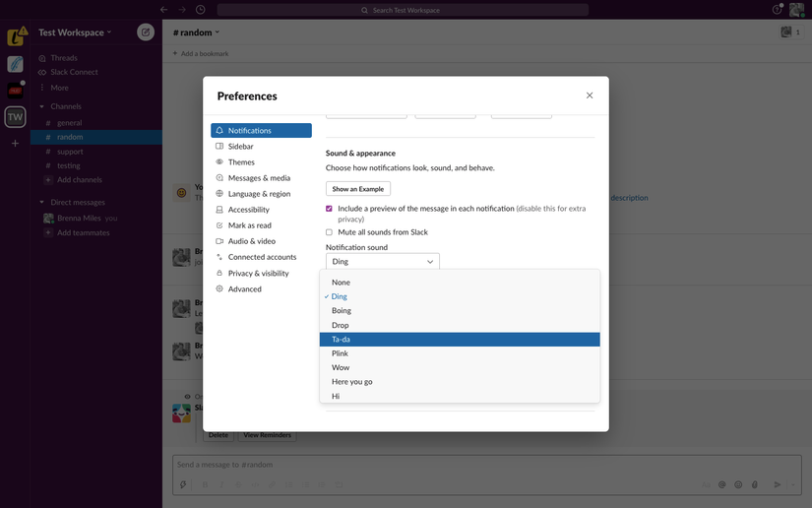The height and width of the screenshot is (508, 812).
Task: Collapse the Direct messages section
Action: point(42,202)
